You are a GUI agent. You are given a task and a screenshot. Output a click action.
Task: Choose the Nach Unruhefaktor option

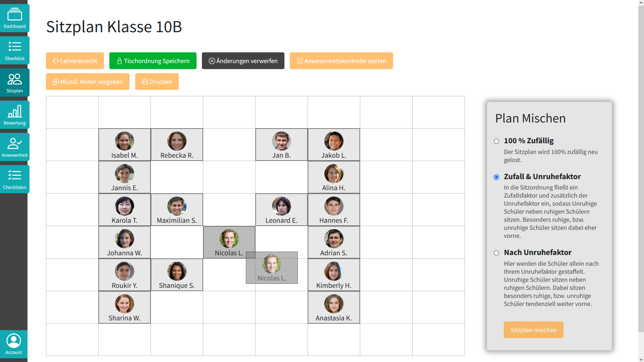(496, 253)
